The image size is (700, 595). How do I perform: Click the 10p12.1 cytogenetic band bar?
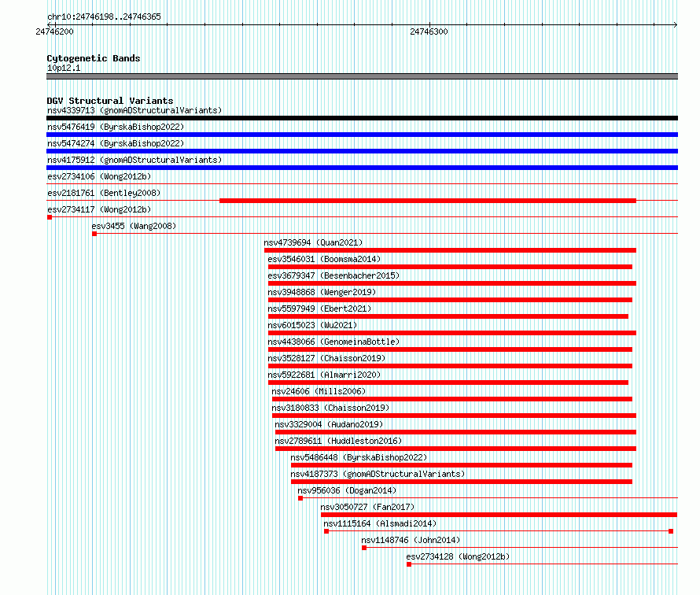(x=362, y=76)
